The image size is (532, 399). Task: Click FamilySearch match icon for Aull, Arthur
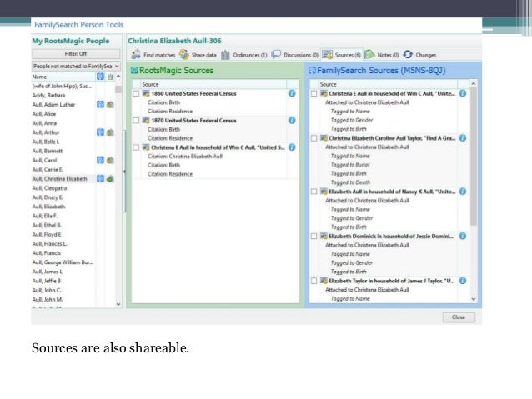[100, 132]
